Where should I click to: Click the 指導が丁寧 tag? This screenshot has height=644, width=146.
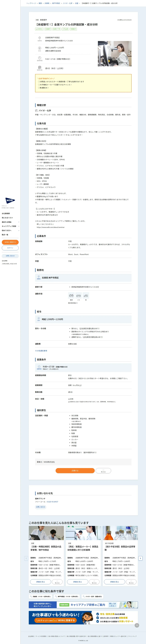click(x=56, y=29)
